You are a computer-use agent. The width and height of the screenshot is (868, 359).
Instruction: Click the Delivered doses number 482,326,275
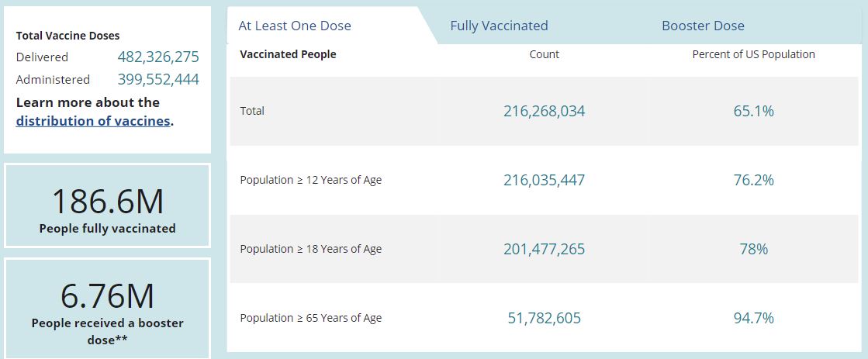158,57
